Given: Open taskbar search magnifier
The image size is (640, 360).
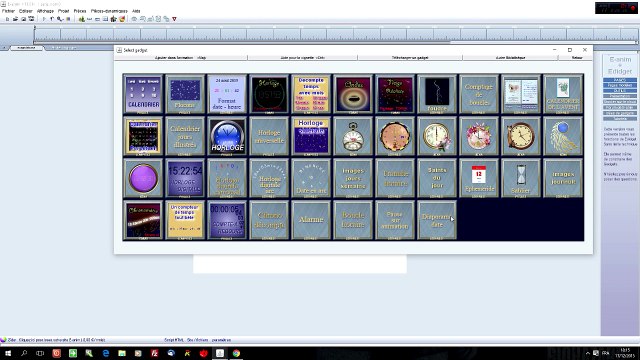Looking at the screenshot, I should (x=24, y=353).
